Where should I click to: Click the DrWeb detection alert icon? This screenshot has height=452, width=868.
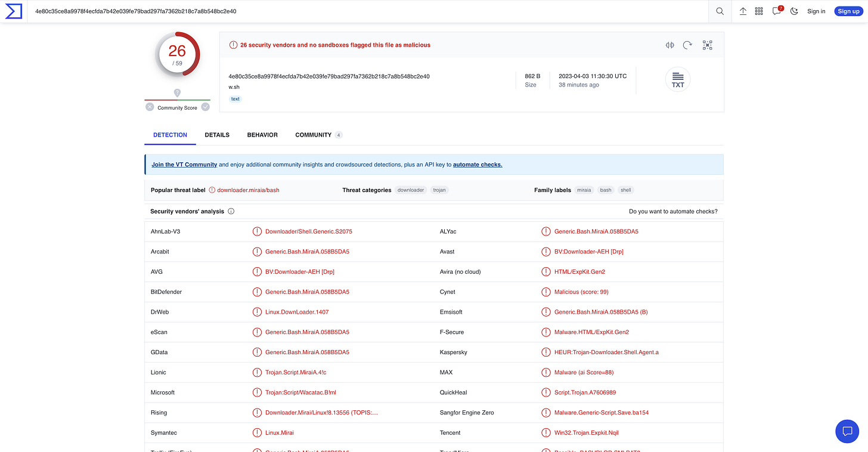point(257,312)
